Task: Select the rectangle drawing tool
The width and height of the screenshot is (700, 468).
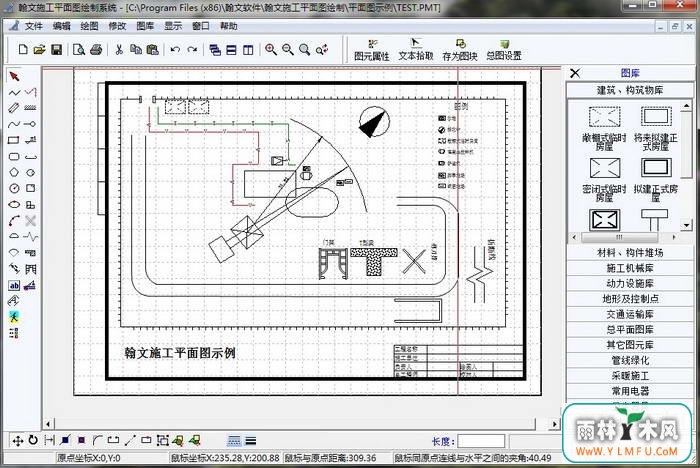Action: 13,140
